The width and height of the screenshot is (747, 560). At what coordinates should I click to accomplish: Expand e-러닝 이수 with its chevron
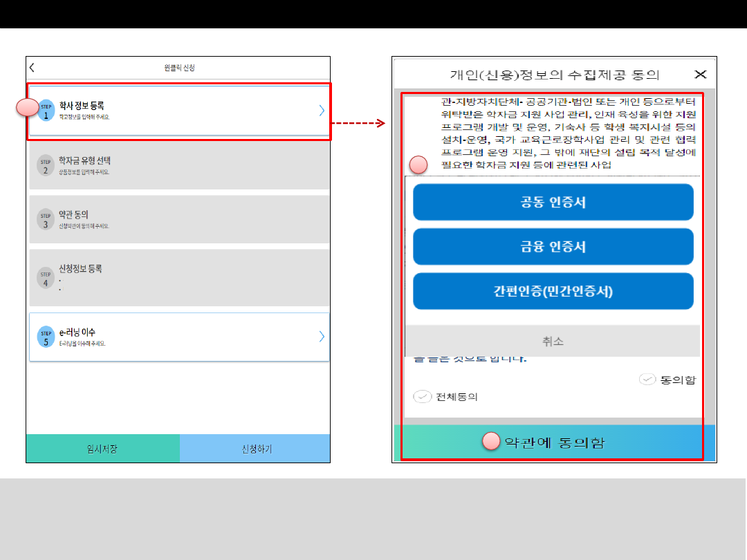tap(322, 337)
